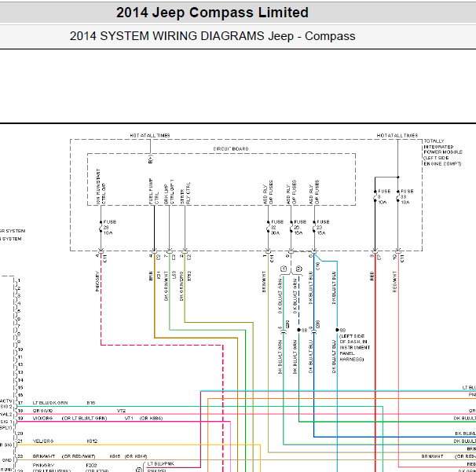Click the "C10" connector label
The image size is (476, 472).
(x=318, y=266)
